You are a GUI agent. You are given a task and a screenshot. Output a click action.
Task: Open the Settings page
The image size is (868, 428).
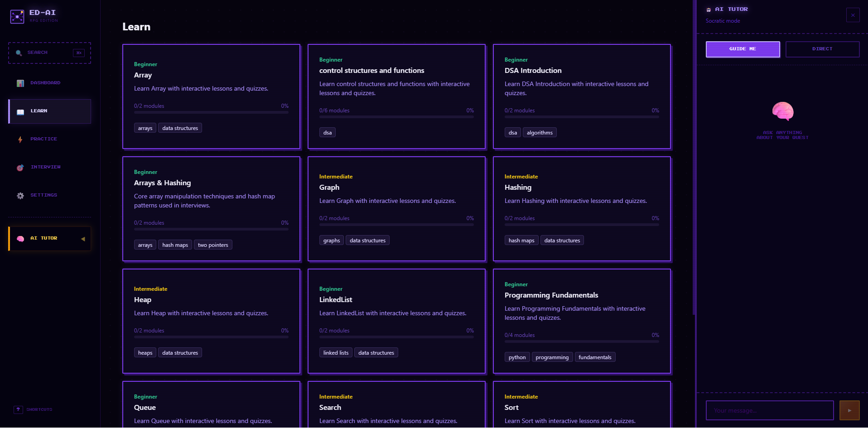[49, 195]
